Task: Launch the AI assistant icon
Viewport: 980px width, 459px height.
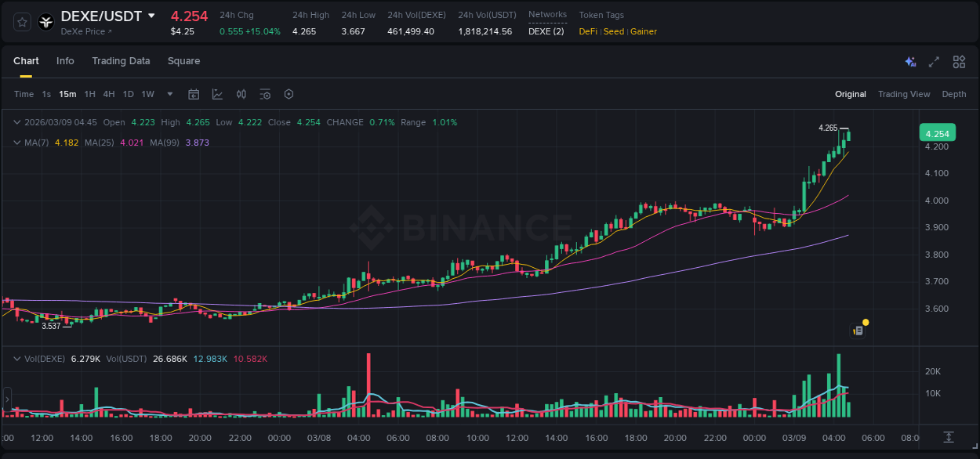Action: [x=910, y=61]
